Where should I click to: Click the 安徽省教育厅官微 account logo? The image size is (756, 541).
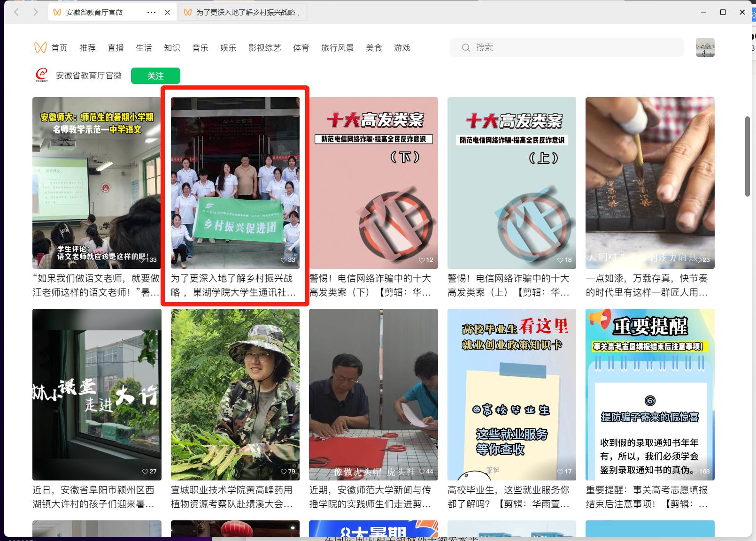[x=42, y=75]
